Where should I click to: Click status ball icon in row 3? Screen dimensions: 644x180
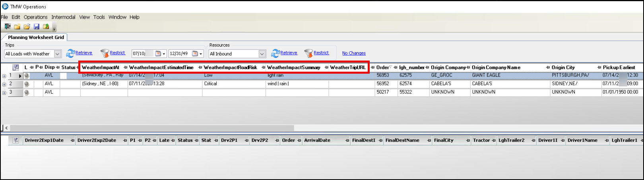27,92
